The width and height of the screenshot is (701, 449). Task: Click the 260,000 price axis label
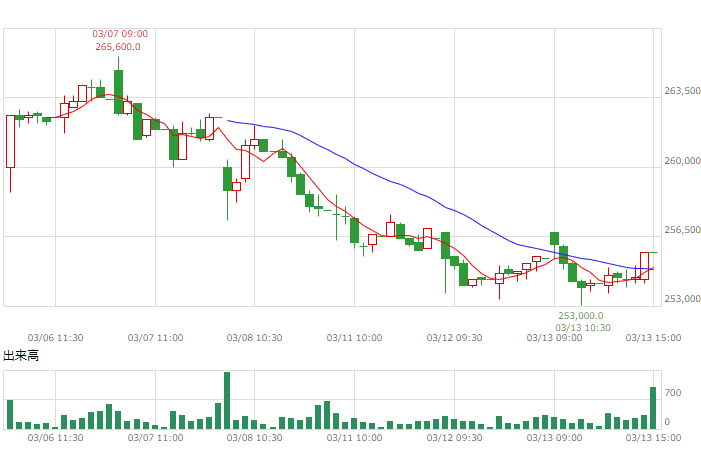coord(682,161)
